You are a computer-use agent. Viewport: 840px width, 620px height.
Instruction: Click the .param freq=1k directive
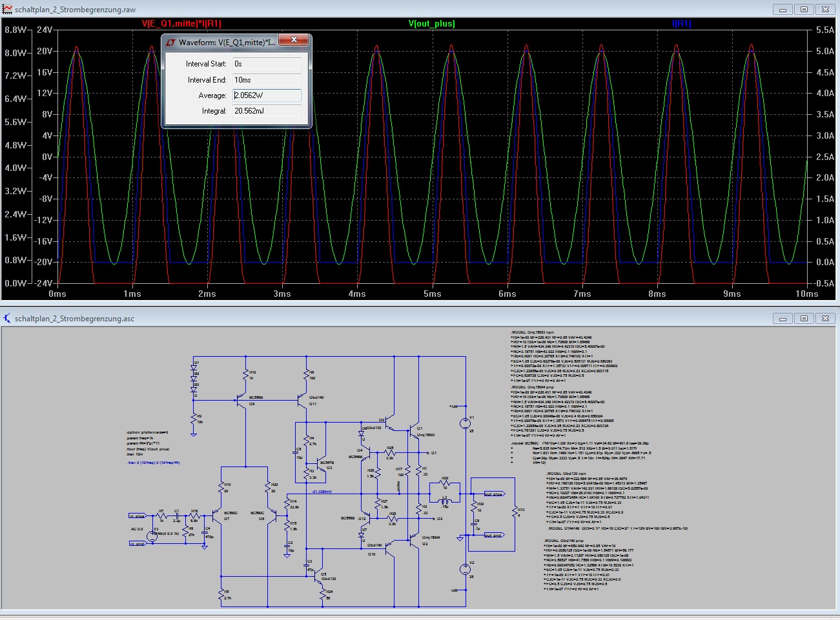tap(138, 437)
